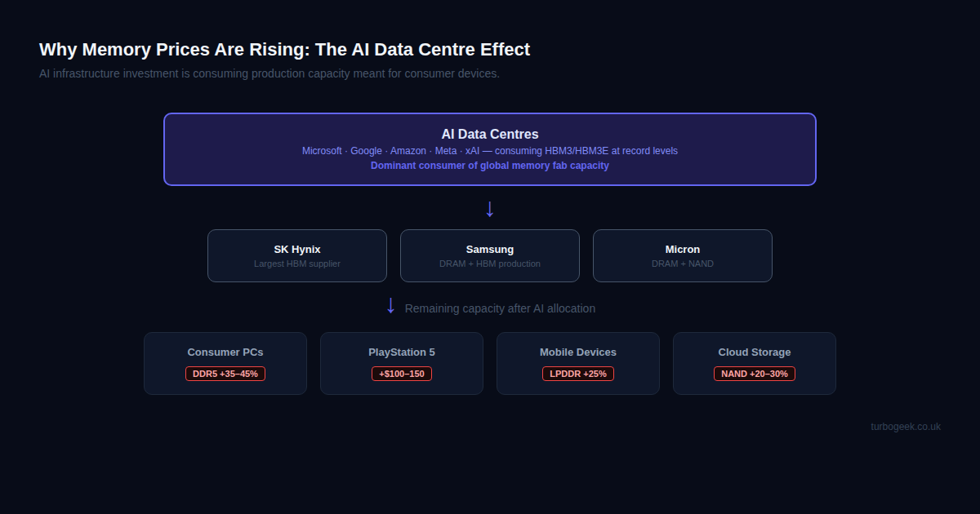The height and width of the screenshot is (514, 980).
Task: Click the AI Data Centres heading
Action: pos(490,134)
